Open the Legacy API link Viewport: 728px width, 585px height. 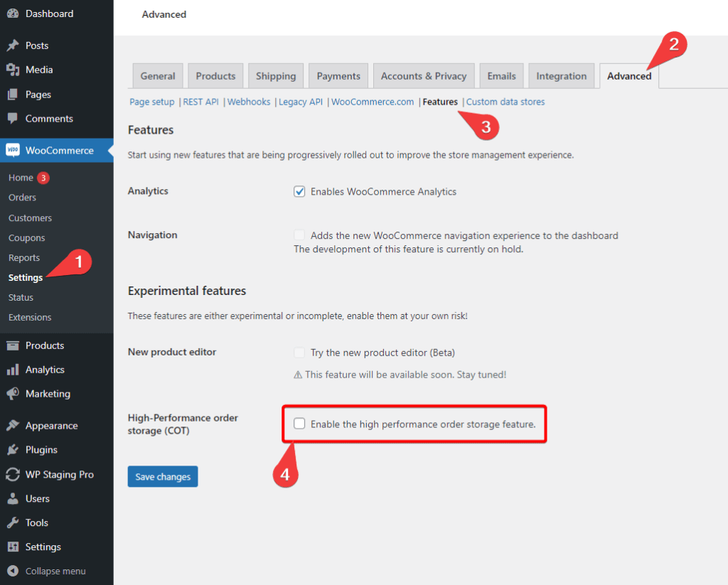[301, 102]
